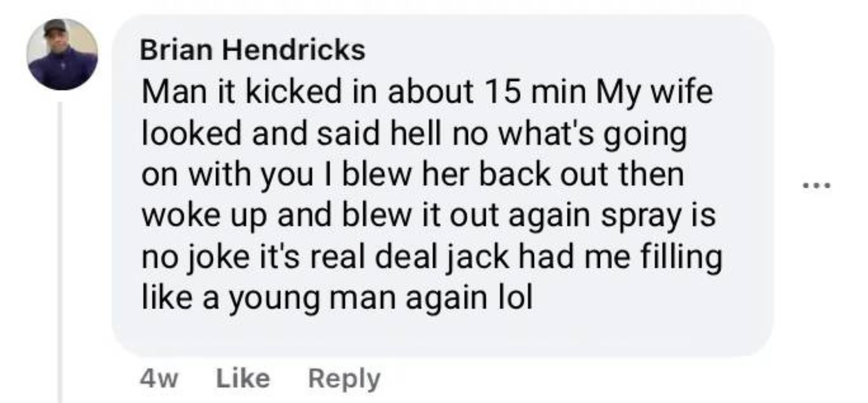Click the vertical reply thread line
Screen dimensions: 868x403
[60, 252]
